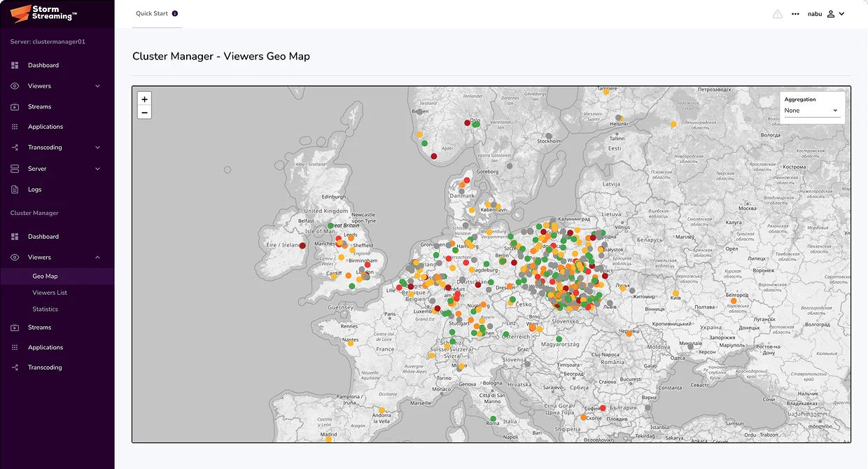Screen dimensions: 868x469
Task: Select Statistics under Cluster Manager Viewers
Action: click(x=44, y=309)
